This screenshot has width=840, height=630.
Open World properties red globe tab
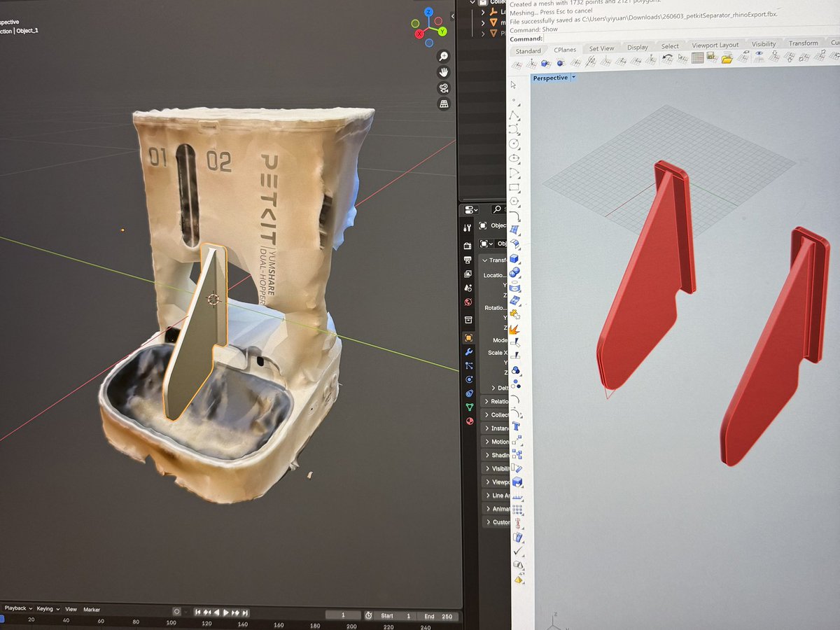click(x=468, y=302)
